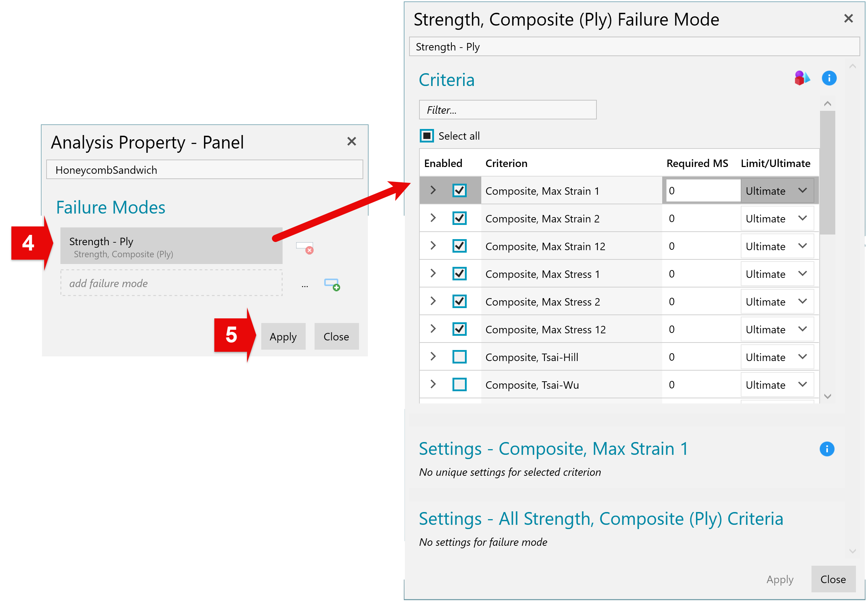Click the remove failure mode icon

[x=304, y=248]
